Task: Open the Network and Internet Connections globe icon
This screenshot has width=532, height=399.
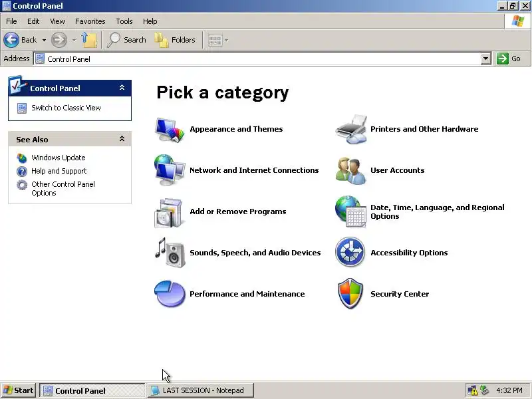Action: point(170,170)
